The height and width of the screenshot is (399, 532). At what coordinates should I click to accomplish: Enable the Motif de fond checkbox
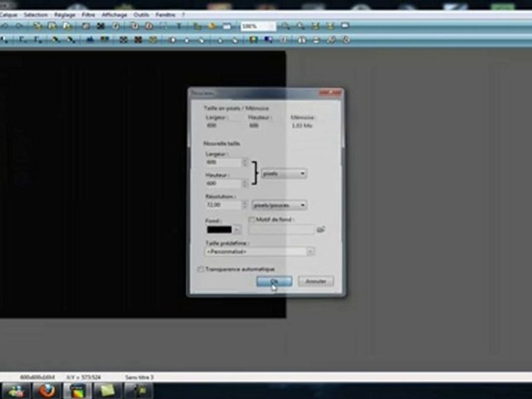click(252, 220)
